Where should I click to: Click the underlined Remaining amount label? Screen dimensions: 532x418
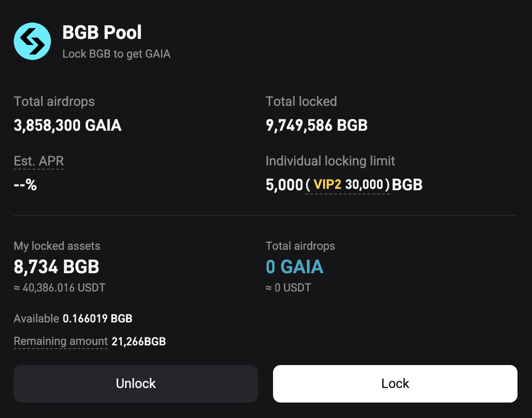pos(61,341)
